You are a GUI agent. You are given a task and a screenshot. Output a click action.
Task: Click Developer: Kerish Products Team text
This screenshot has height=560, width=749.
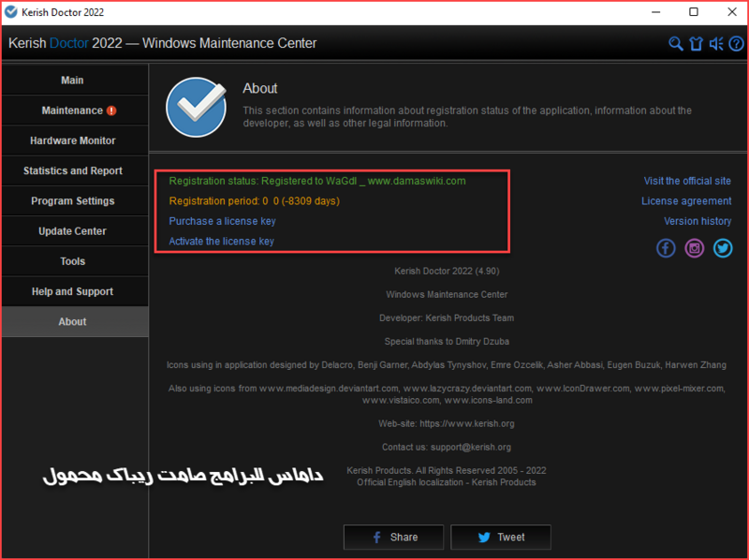[447, 317]
